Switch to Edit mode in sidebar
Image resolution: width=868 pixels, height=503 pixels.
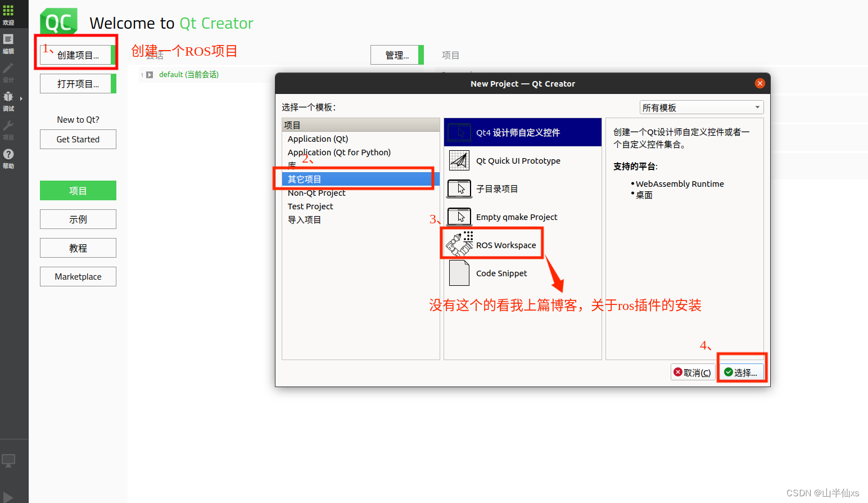point(8,43)
